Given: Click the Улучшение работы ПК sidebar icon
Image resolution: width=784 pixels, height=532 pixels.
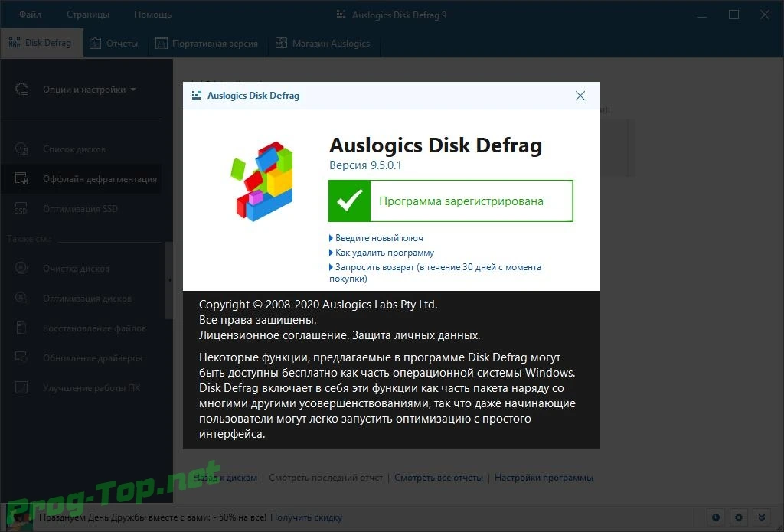Looking at the screenshot, I should [x=21, y=387].
